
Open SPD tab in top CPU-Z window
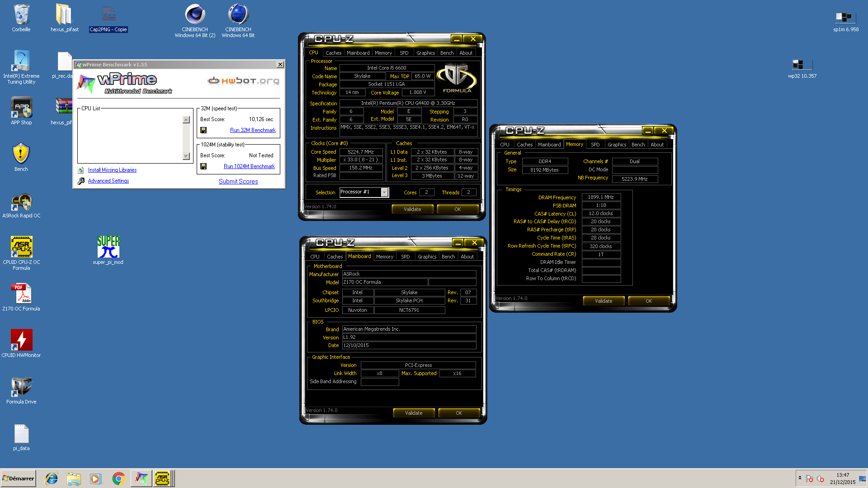point(404,53)
